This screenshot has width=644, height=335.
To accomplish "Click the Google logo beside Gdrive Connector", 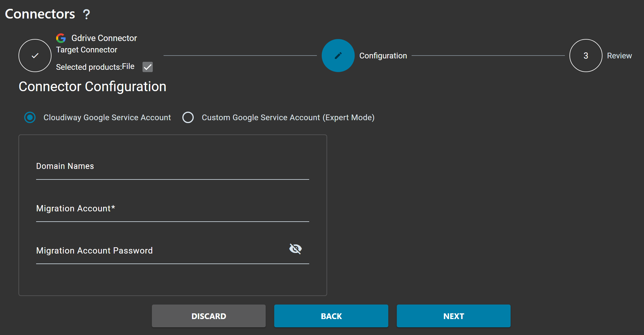I will coord(61,38).
